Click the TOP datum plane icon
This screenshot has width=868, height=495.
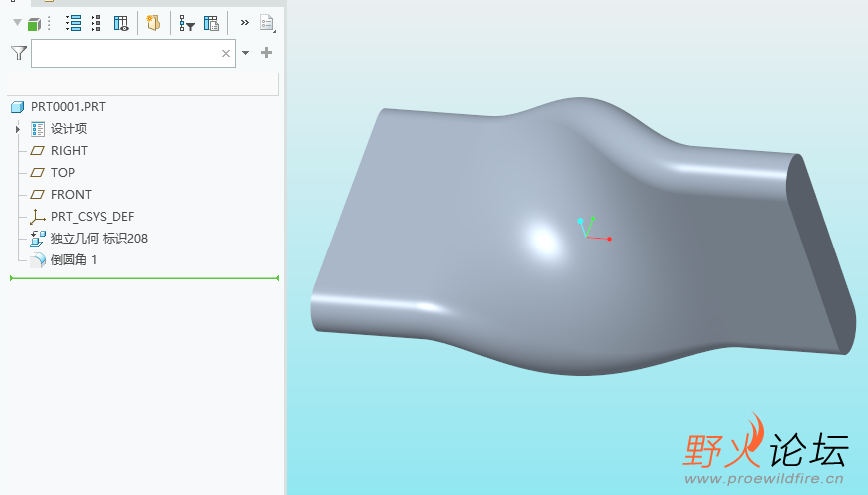38,172
